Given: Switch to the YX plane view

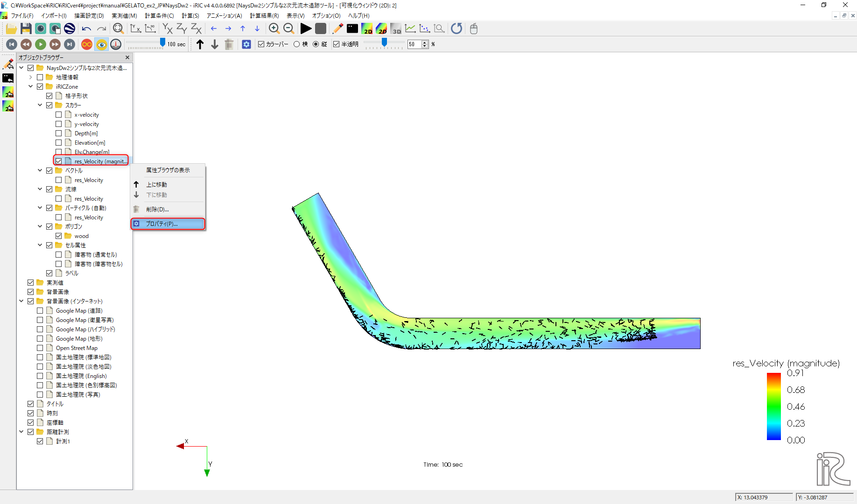Looking at the screenshot, I should [x=167, y=29].
